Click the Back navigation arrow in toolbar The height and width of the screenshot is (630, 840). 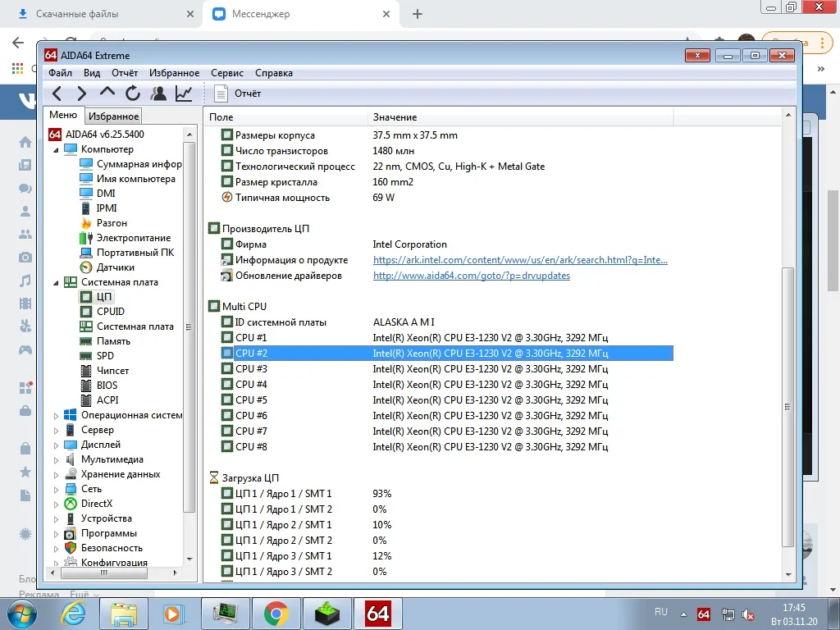tap(57, 94)
